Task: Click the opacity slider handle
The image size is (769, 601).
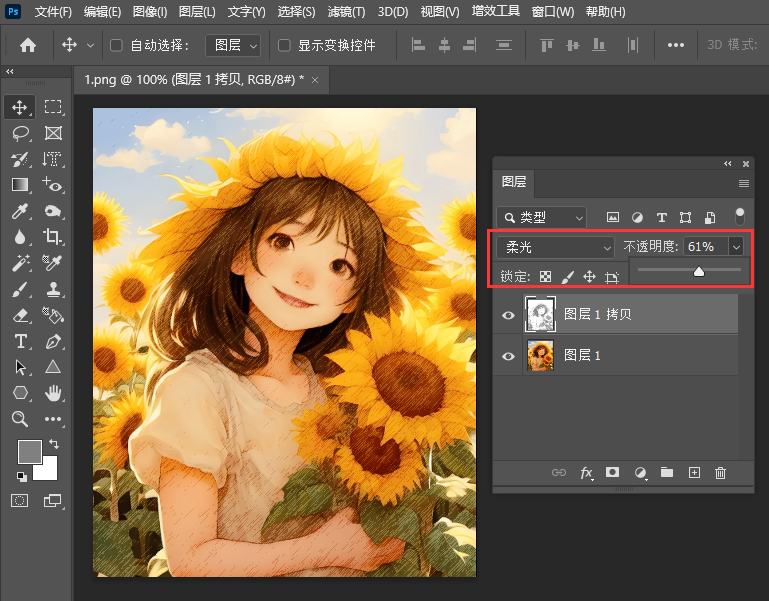Action: (x=699, y=271)
